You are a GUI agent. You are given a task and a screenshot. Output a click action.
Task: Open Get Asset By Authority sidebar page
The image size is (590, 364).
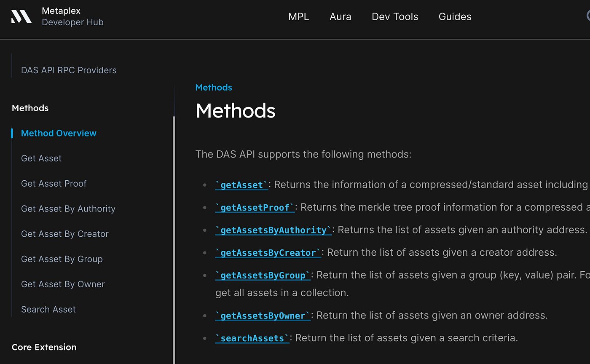tap(68, 209)
